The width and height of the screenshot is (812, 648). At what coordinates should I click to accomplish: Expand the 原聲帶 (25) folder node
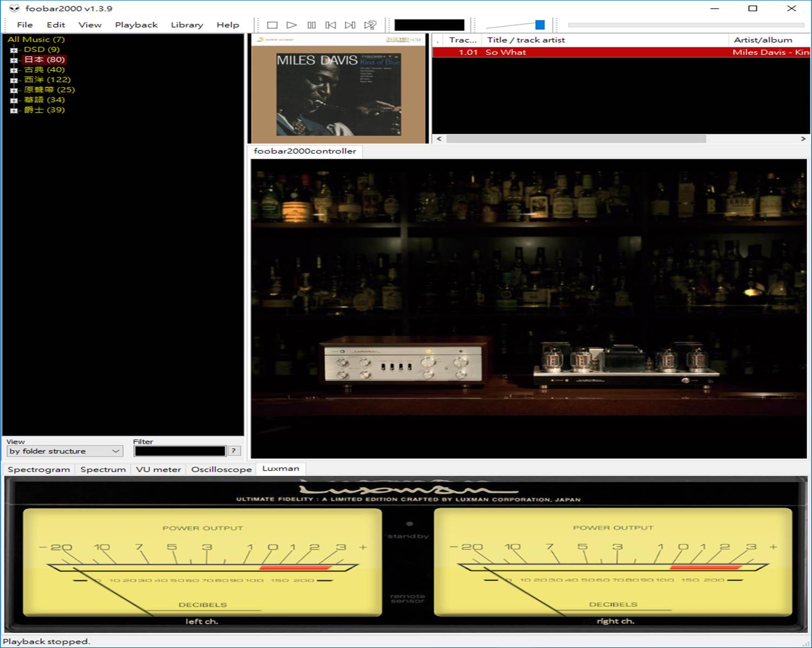click(x=14, y=90)
